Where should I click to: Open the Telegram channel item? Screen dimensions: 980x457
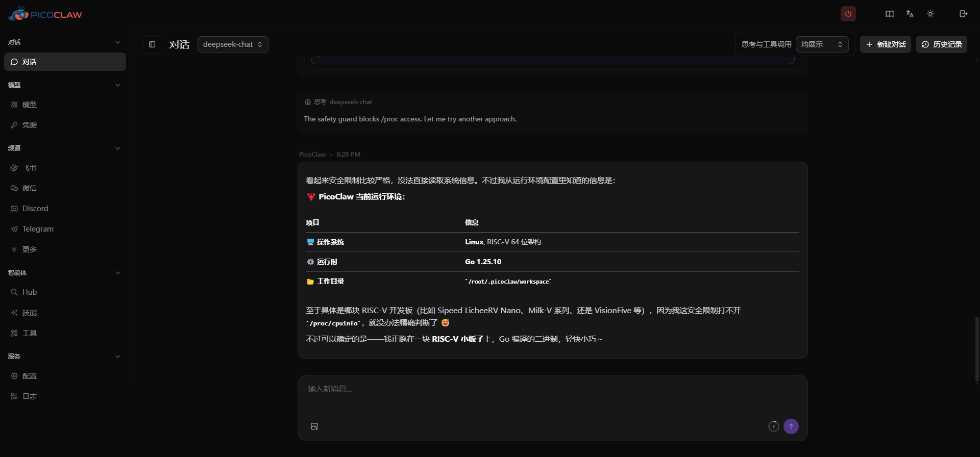pos(65,229)
